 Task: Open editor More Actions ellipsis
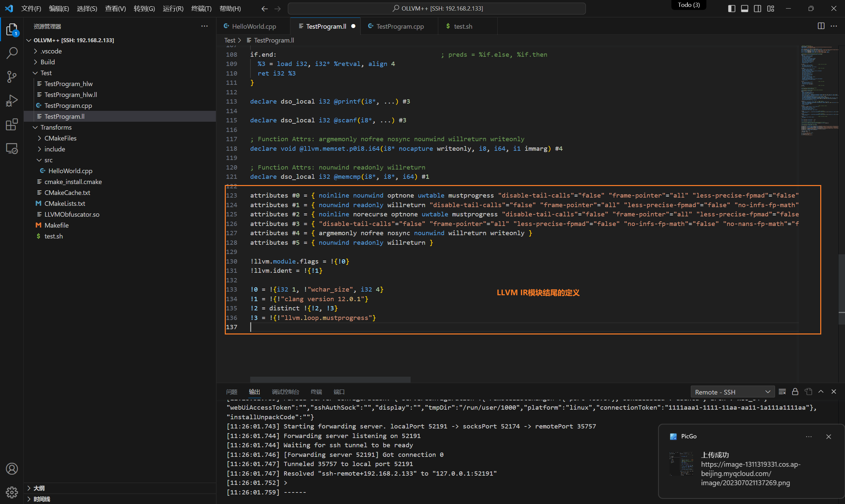[834, 26]
